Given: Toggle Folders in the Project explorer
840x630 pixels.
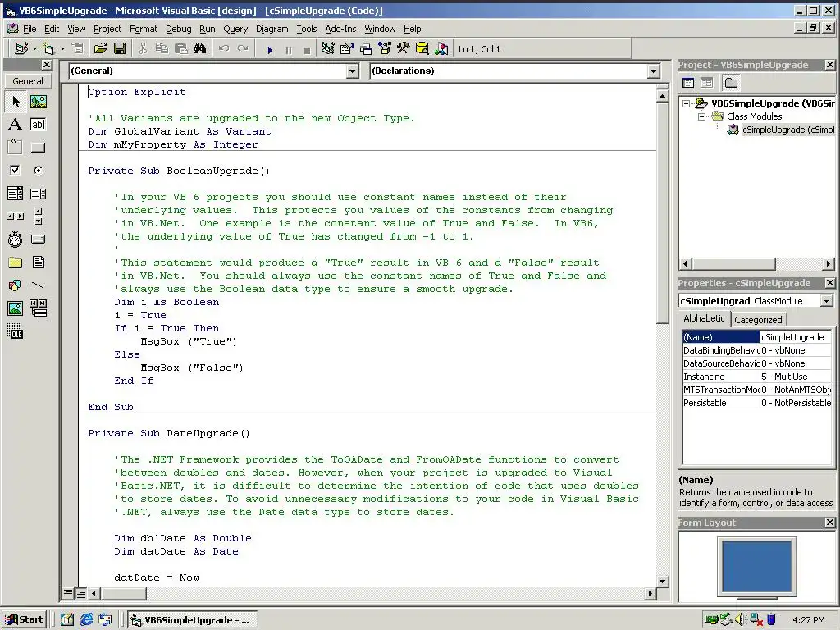Looking at the screenshot, I should tap(731, 83).
